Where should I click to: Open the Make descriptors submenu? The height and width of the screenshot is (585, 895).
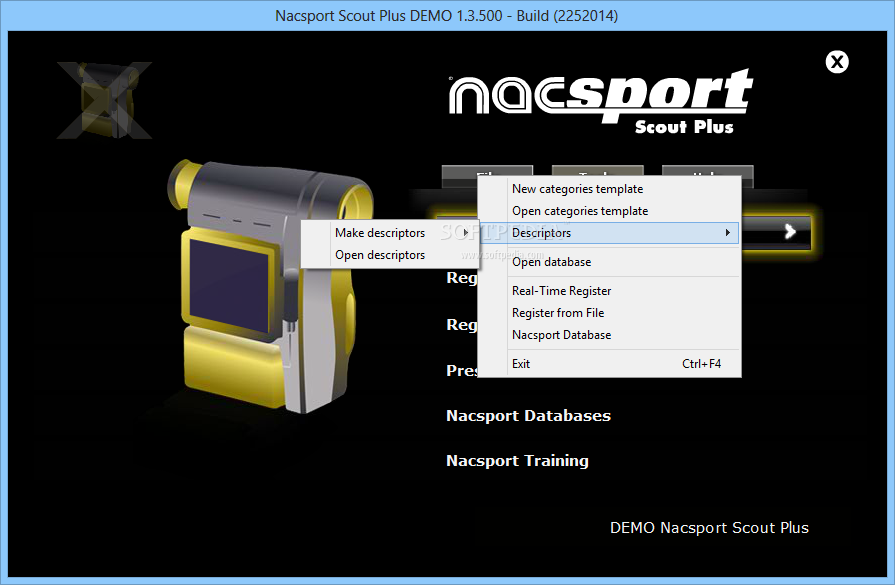(389, 233)
